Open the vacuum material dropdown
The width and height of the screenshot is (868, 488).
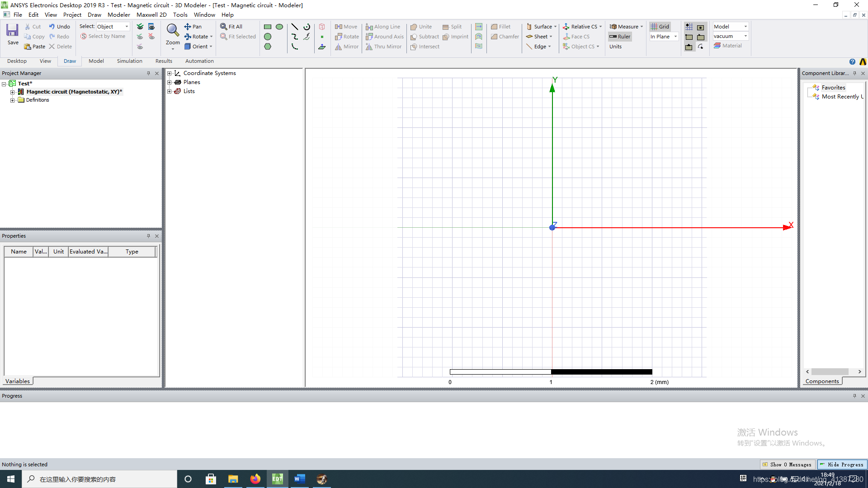(x=731, y=36)
